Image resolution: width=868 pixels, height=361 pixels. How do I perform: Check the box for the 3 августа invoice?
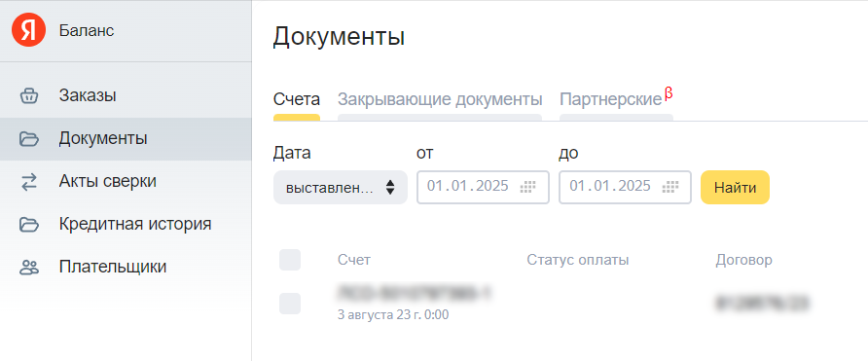coord(290,304)
